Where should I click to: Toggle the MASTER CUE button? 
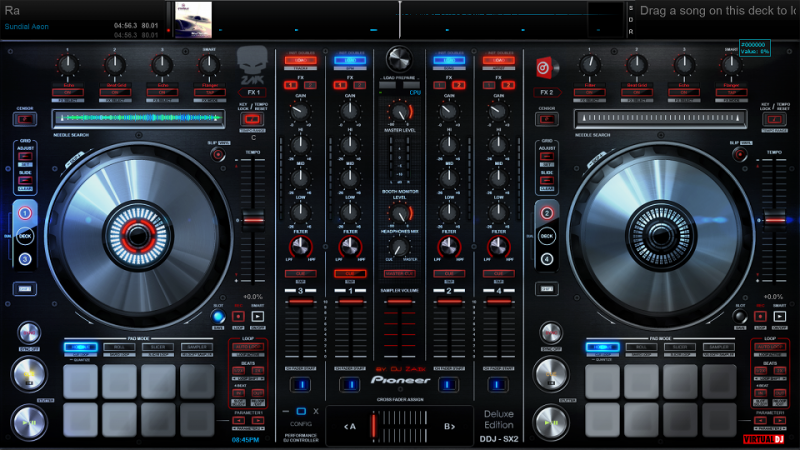399,273
